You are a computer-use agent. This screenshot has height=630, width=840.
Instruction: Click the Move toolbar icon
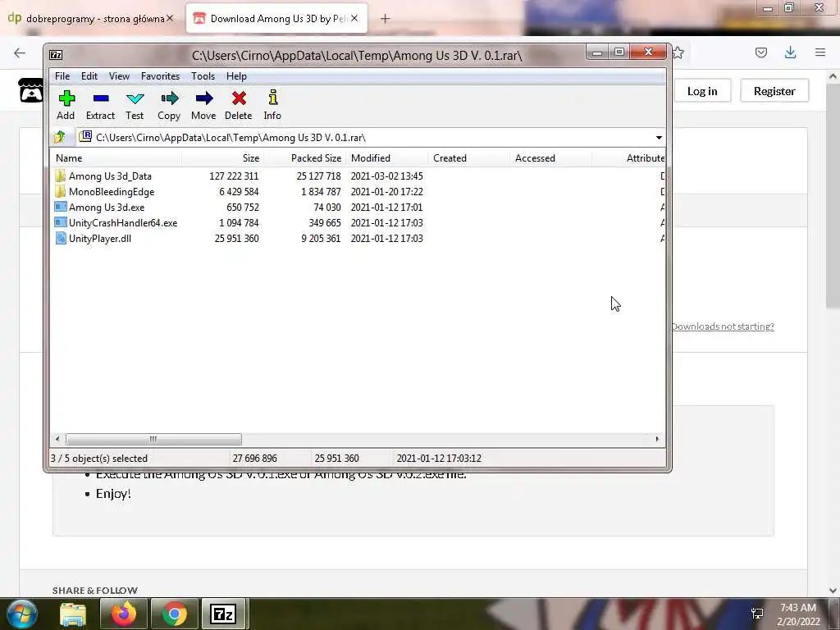(x=204, y=98)
